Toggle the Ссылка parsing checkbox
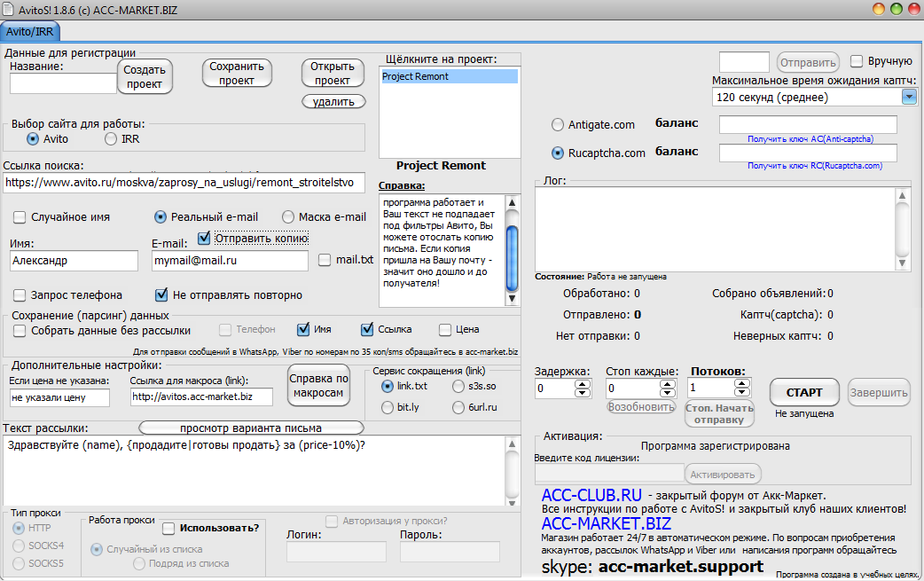This screenshot has width=924, height=581. pos(368,329)
